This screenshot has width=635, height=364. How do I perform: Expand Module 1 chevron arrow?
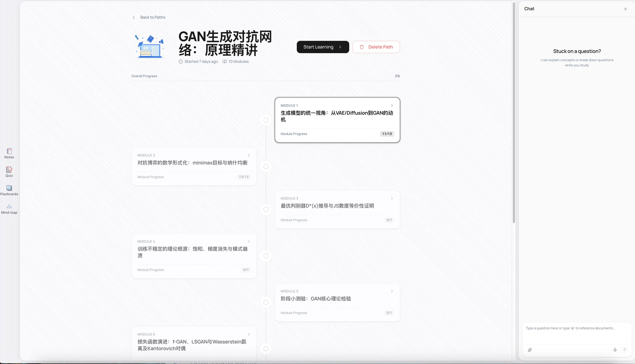pyautogui.click(x=392, y=106)
